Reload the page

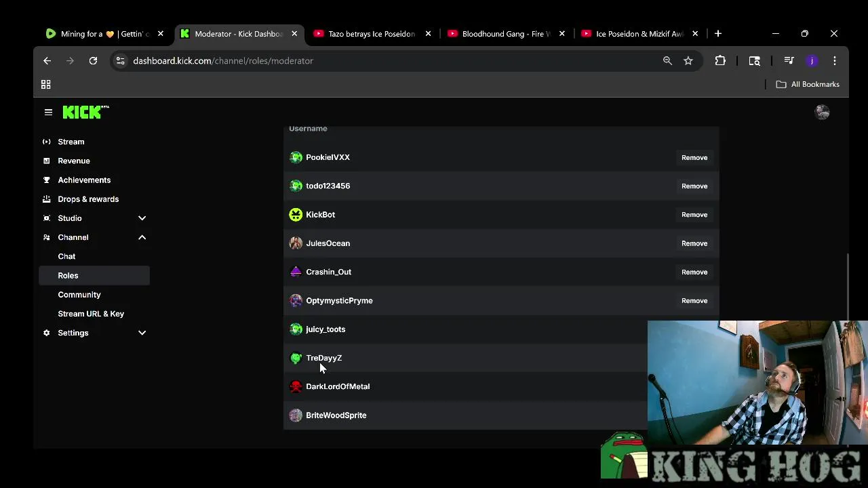[x=93, y=61]
